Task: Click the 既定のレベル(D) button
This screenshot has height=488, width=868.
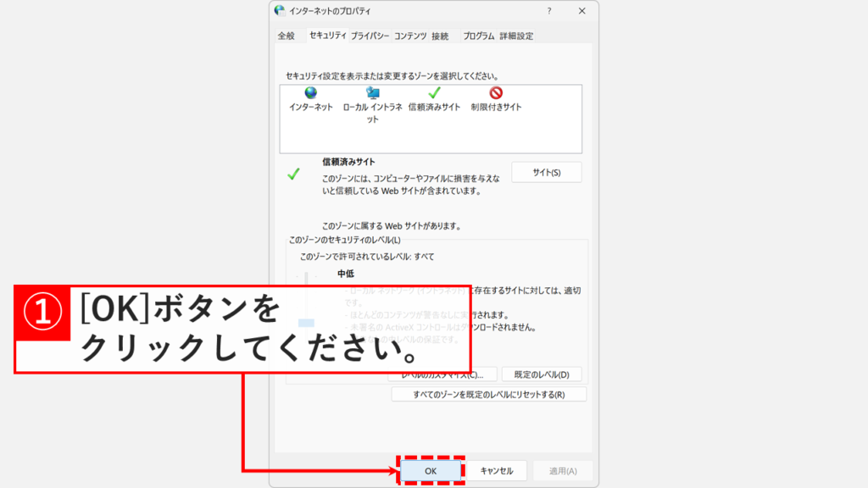Action: click(542, 374)
